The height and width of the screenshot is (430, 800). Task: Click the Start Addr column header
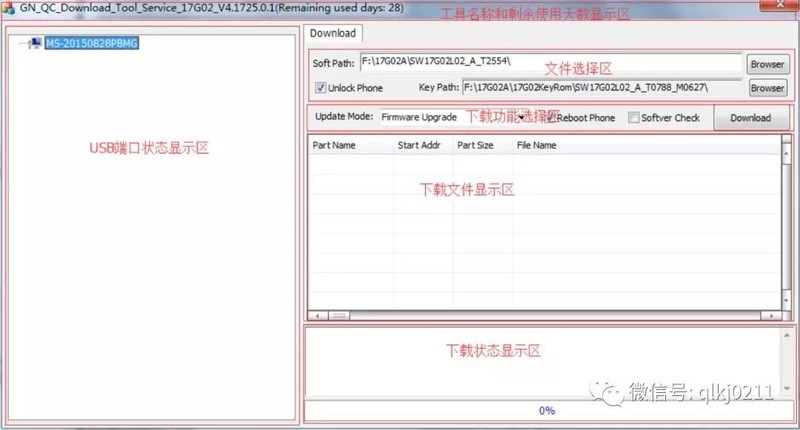click(423, 145)
